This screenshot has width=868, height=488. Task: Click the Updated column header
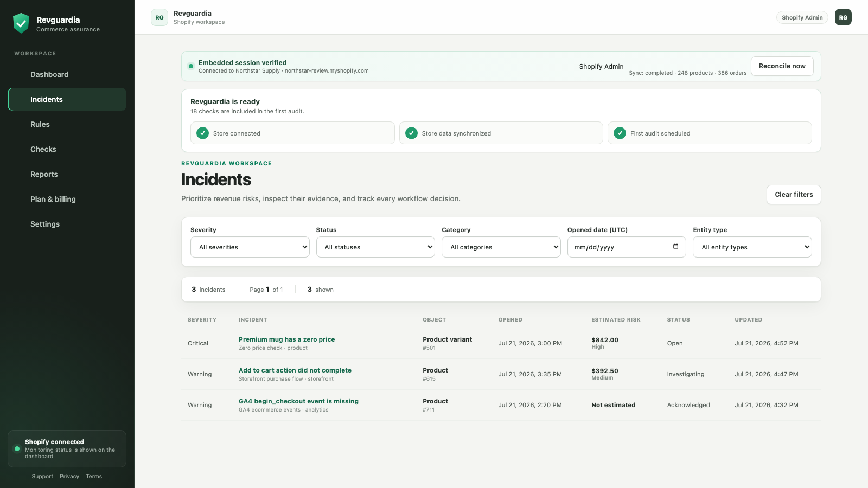(748, 320)
